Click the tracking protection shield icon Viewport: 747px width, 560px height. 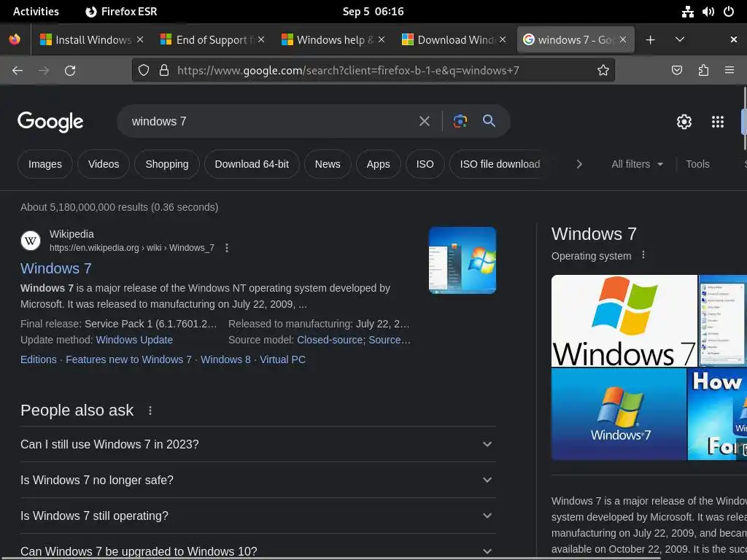(144, 71)
